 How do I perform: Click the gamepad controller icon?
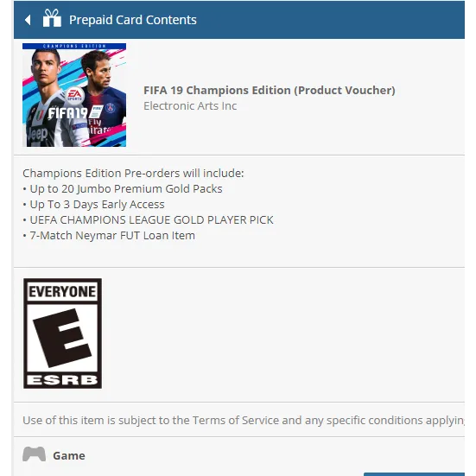(34, 454)
